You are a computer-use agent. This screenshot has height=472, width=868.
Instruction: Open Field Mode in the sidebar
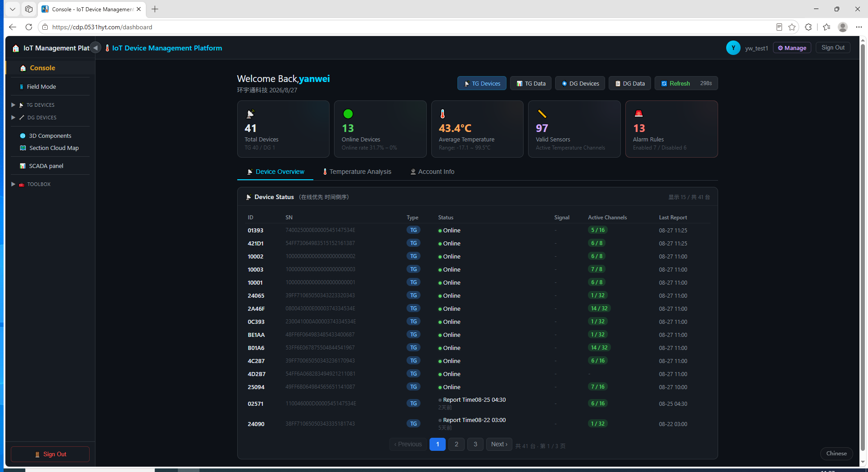tap(50, 86)
